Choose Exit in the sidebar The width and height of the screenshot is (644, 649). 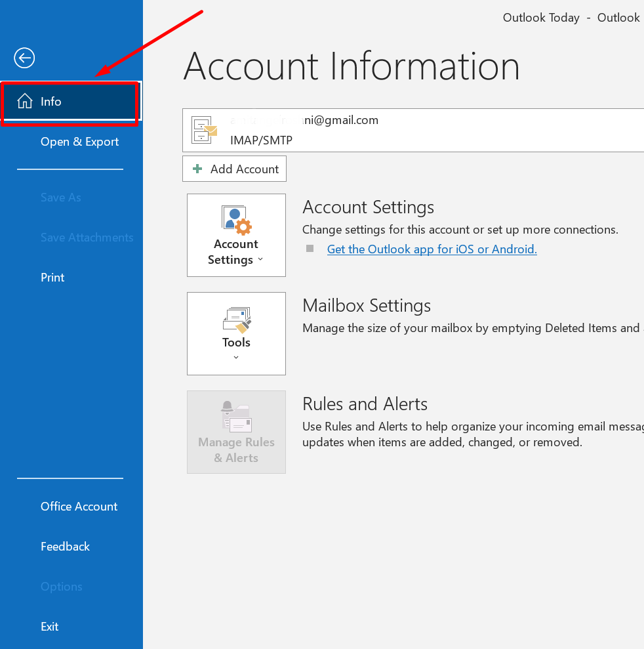click(x=50, y=627)
